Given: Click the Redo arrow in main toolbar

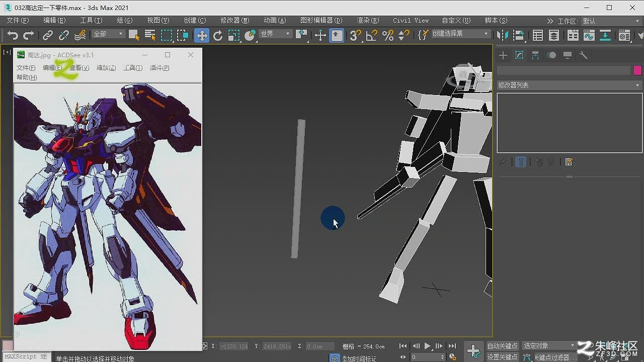Looking at the screenshot, I should tap(29, 35).
